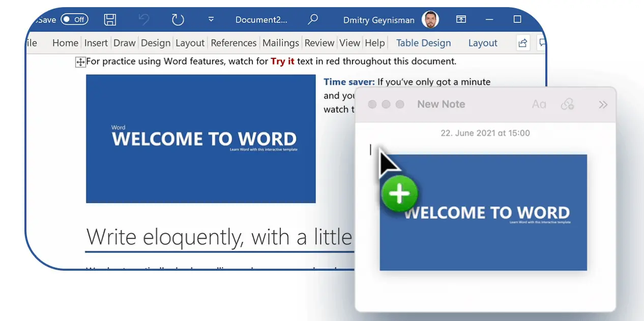Image resolution: width=644 pixels, height=321 pixels.
Task: Open the Layout tab next to Design
Action: (x=190, y=43)
